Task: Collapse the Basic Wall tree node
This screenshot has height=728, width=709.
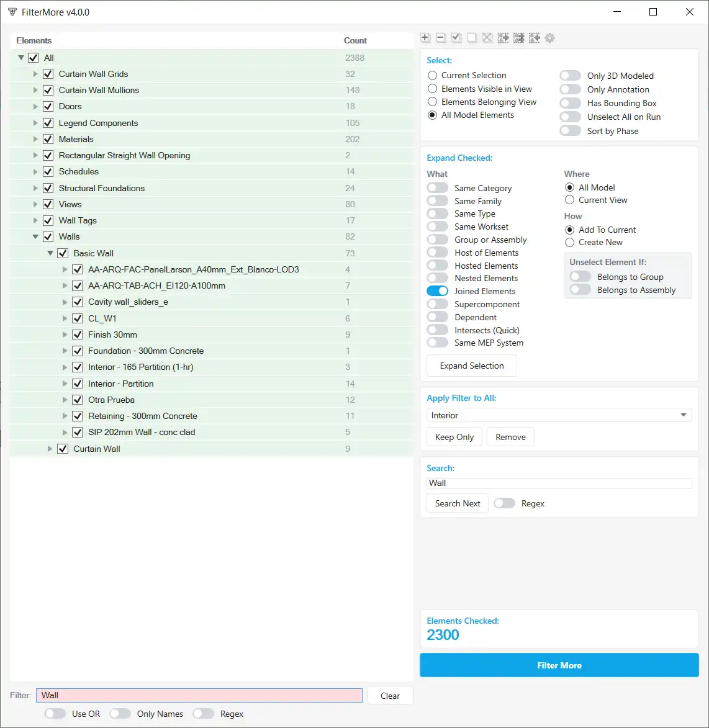Action: [50, 253]
